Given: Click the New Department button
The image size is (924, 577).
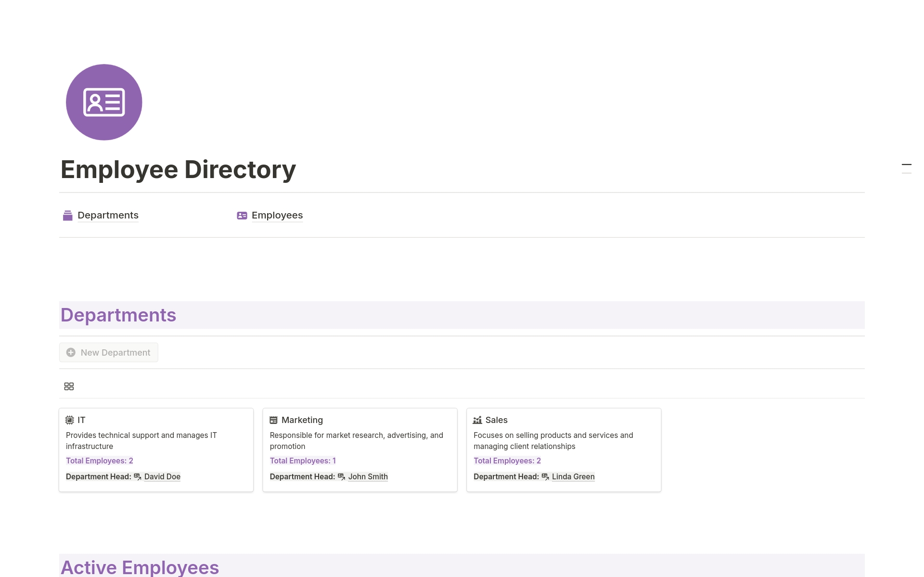Looking at the screenshot, I should [x=108, y=352].
